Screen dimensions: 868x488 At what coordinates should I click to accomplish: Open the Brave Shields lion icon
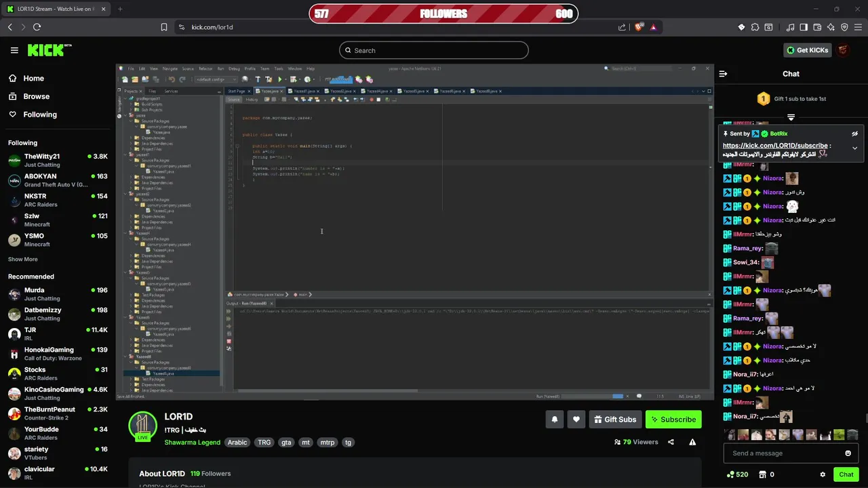638,27
